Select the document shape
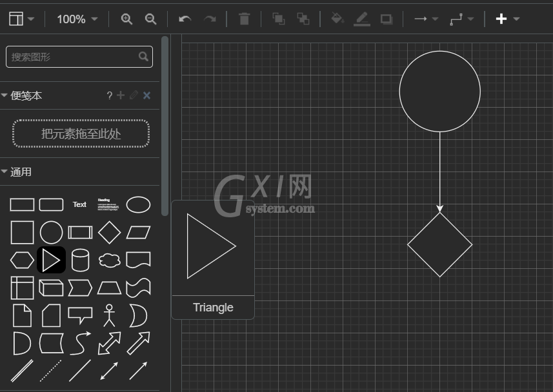This screenshot has width=553, height=392. click(x=138, y=260)
